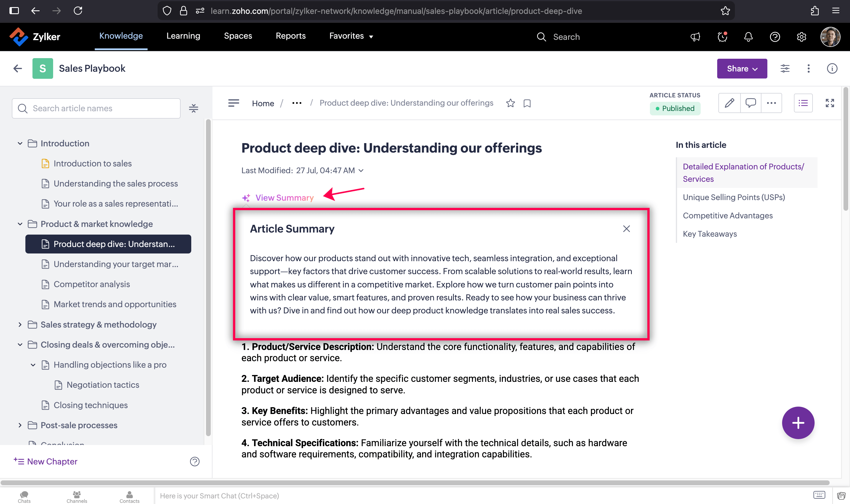Go to Home breadcrumb

click(263, 103)
